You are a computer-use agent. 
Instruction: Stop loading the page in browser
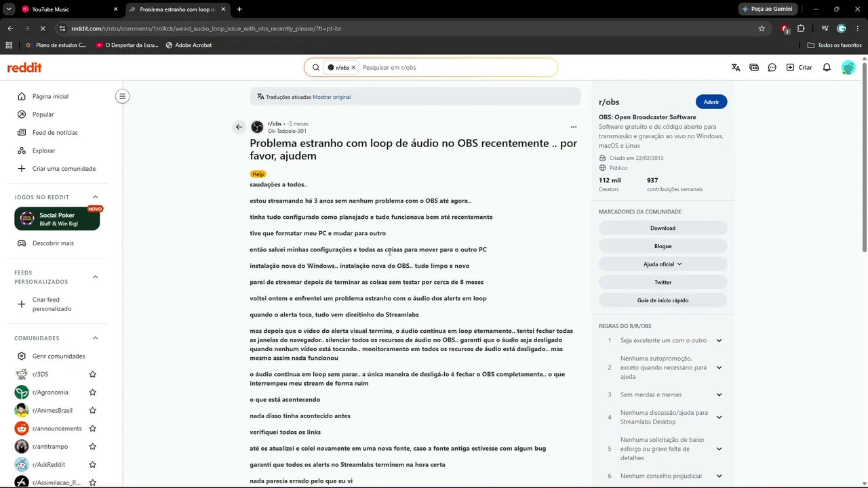[x=42, y=28]
